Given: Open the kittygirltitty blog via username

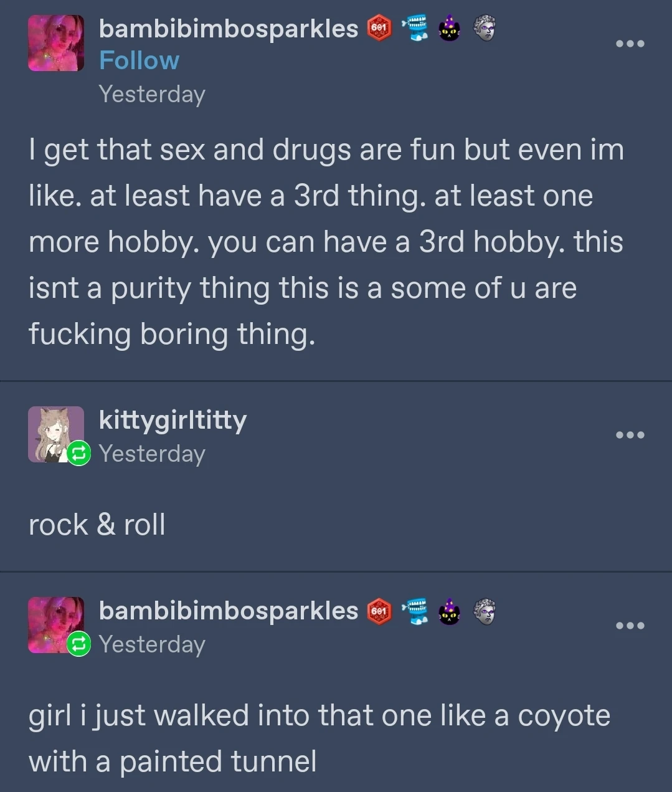Looking at the screenshot, I should [x=173, y=420].
